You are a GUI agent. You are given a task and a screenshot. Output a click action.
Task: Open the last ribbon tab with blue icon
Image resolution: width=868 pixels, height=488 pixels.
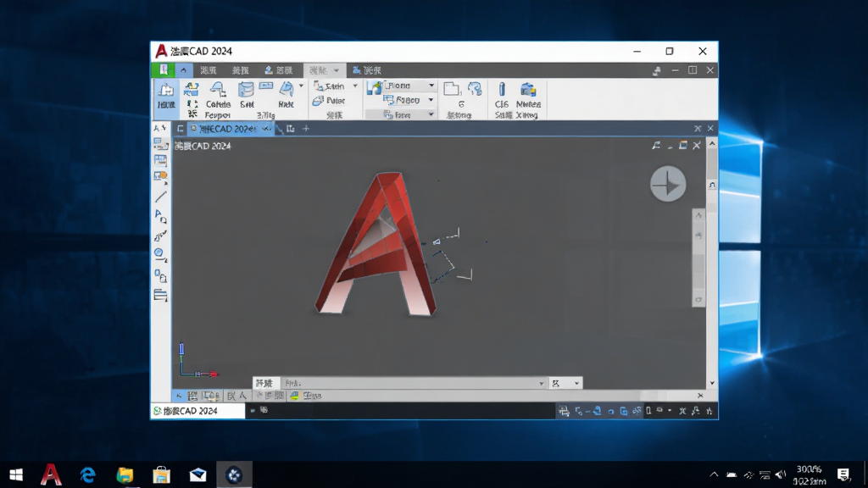pyautogui.click(x=367, y=70)
